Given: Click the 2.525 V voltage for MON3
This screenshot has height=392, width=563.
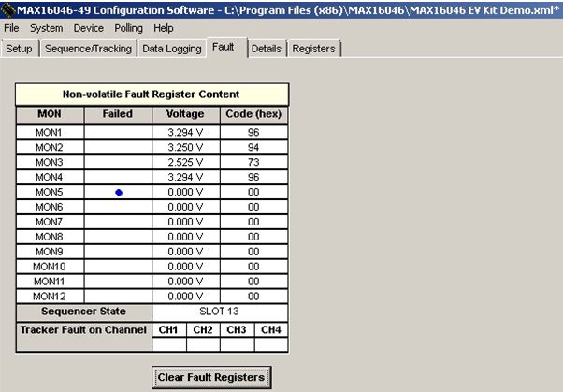Looking at the screenshot, I should click(185, 163).
